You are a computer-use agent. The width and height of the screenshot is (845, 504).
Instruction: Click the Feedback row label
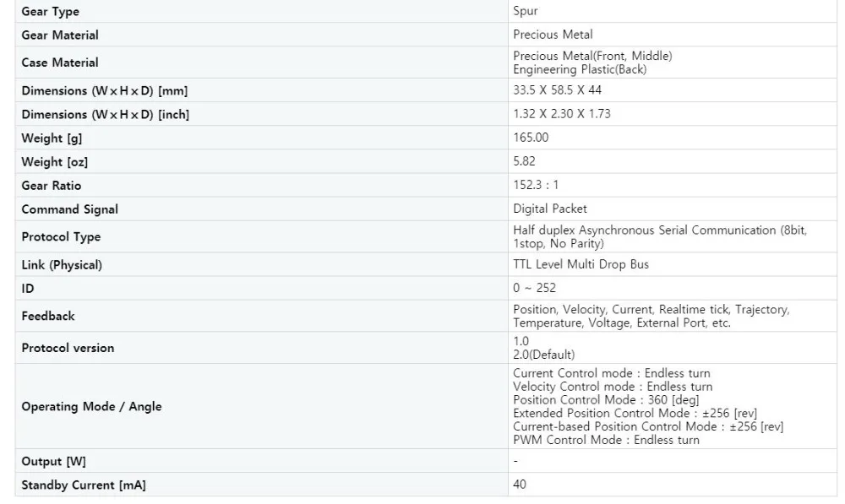tap(48, 316)
